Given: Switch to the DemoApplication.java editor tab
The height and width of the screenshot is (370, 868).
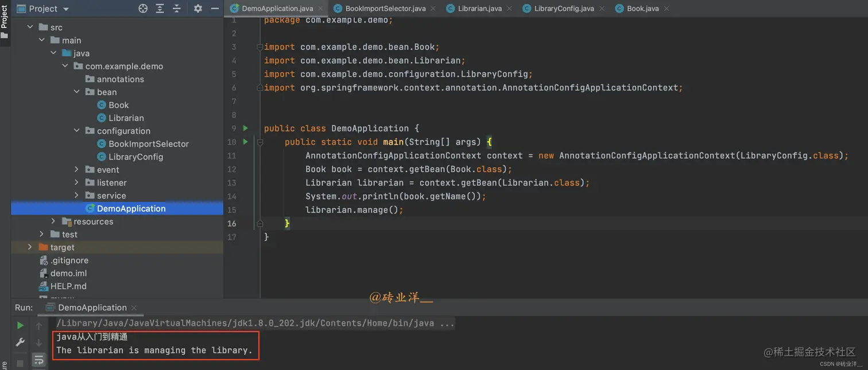Looking at the screenshot, I should pyautogui.click(x=277, y=9).
